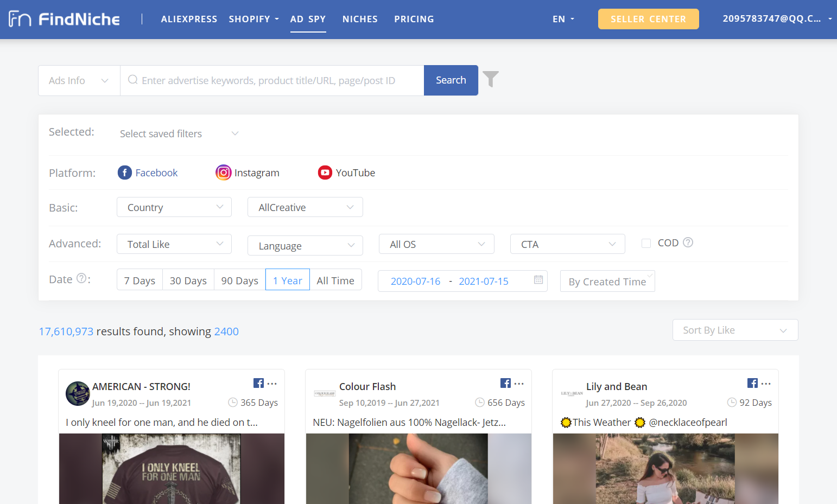This screenshot has height=504, width=837.
Task: Select the Facebook platform icon
Action: [125, 173]
